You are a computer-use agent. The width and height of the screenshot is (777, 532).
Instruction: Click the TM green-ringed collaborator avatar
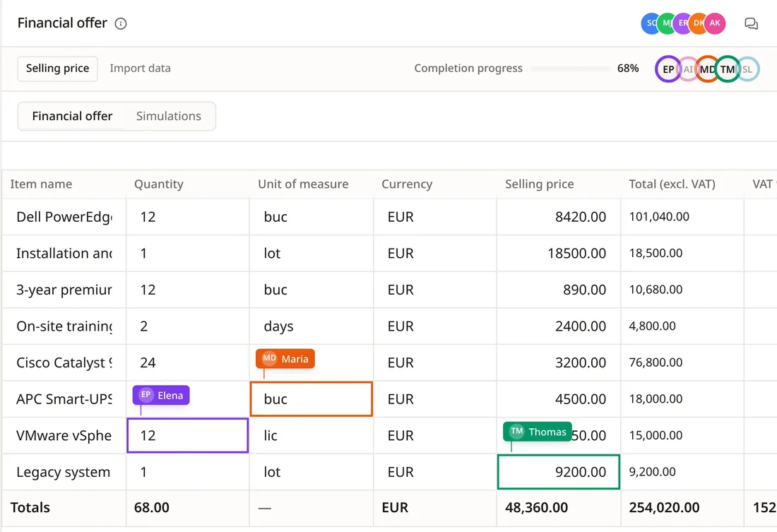click(728, 69)
